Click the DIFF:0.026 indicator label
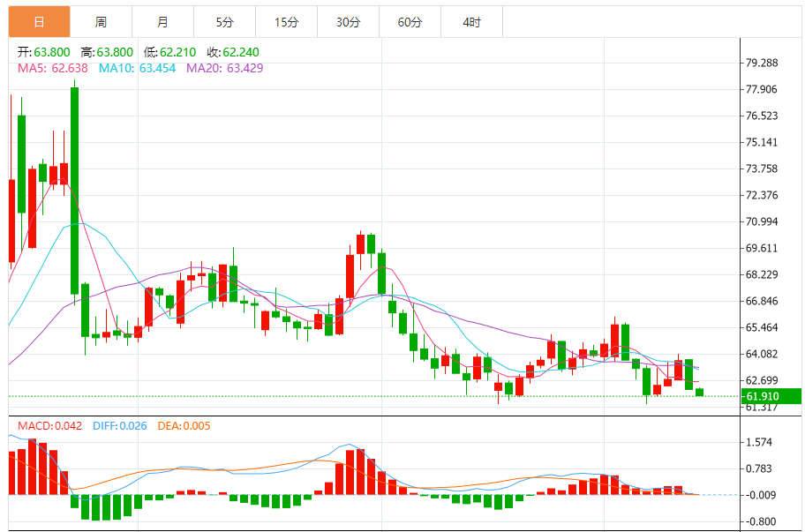The image size is (805, 532). click(120, 426)
